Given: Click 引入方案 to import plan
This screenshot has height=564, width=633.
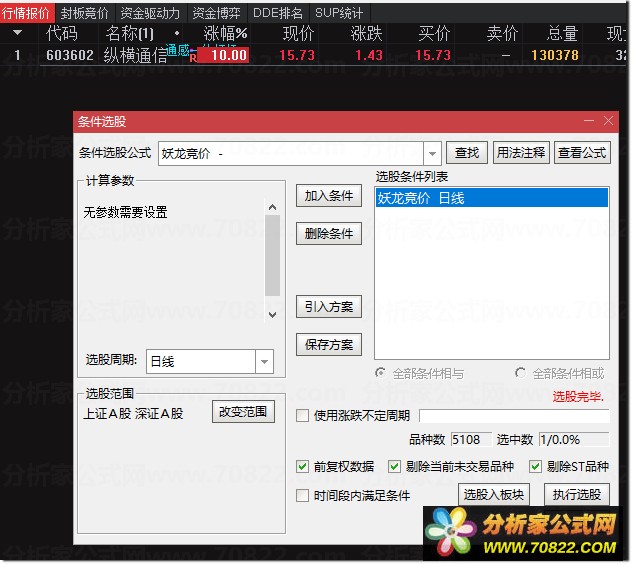Looking at the screenshot, I should tap(329, 307).
